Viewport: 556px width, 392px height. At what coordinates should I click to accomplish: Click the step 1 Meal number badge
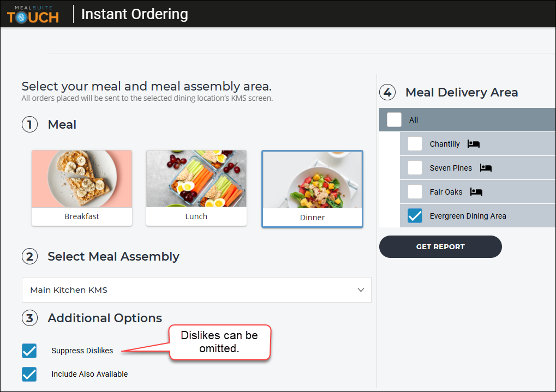point(30,124)
